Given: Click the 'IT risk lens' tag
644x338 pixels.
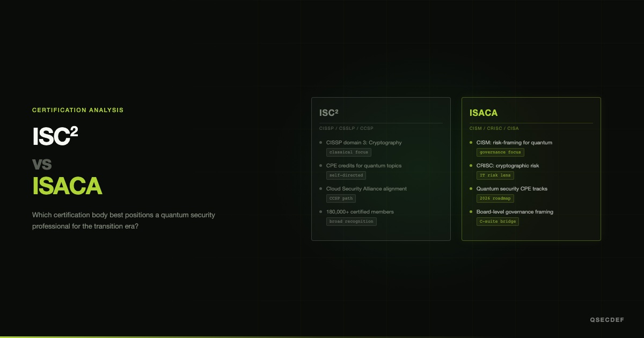Looking at the screenshot, I should tap(495, 175).
